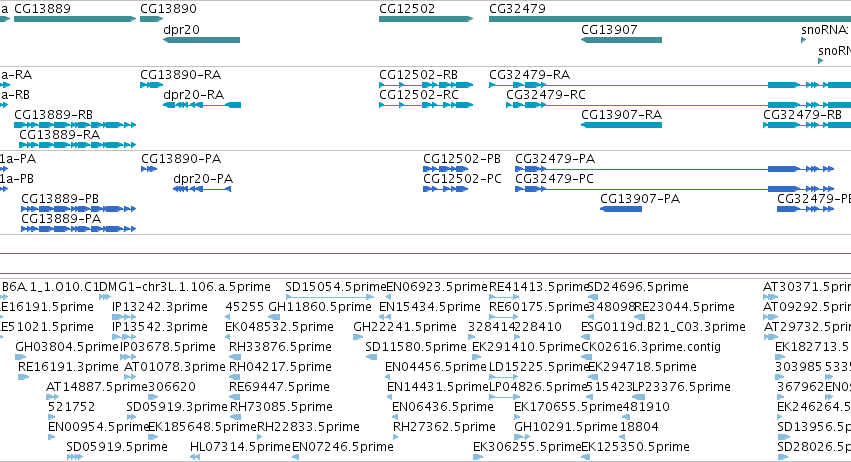Select EST SD15054.5prime
The height and width of the screenshot is (462, 851).
coord(335,287)
